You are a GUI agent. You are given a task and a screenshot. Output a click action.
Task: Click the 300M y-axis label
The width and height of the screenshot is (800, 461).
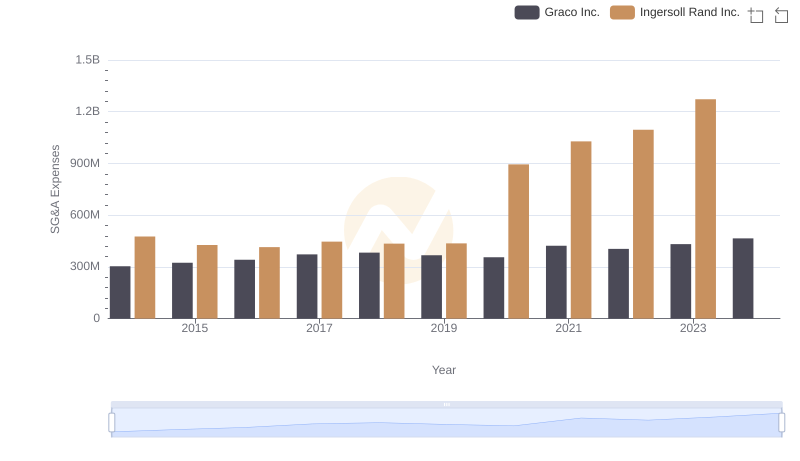click(85, 266)
